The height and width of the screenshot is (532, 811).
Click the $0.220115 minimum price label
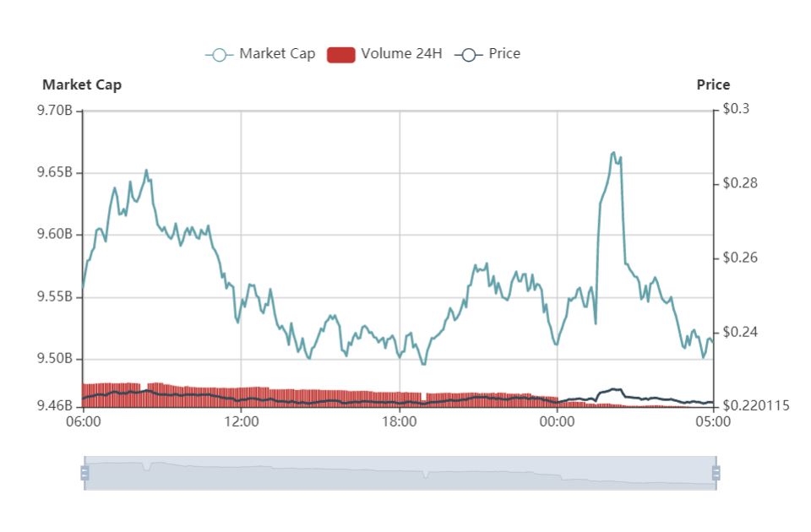tap(755, 406)
